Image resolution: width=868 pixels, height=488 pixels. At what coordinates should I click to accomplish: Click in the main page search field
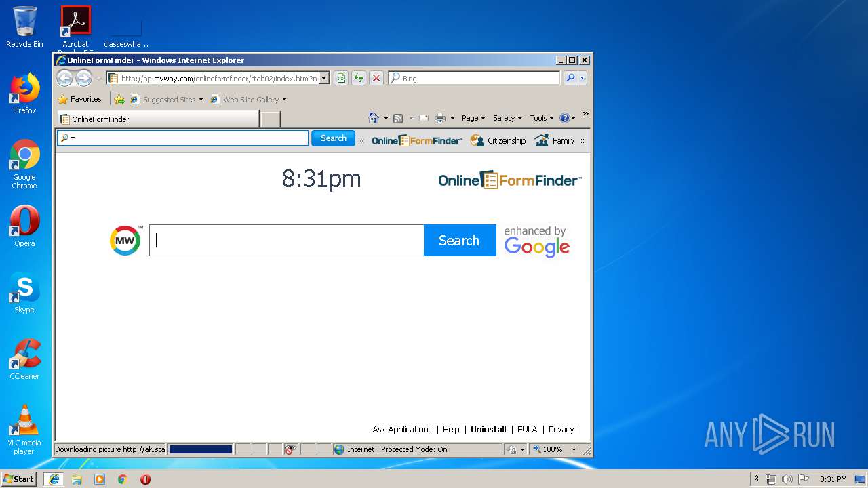pos(286,241)
